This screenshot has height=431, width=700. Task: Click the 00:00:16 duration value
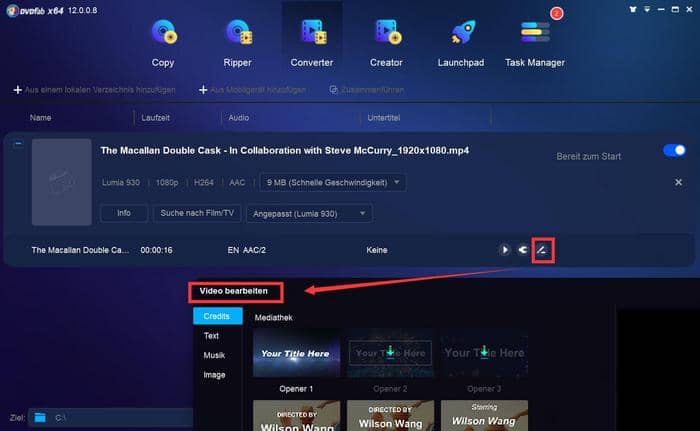click(x=156, y=250)
